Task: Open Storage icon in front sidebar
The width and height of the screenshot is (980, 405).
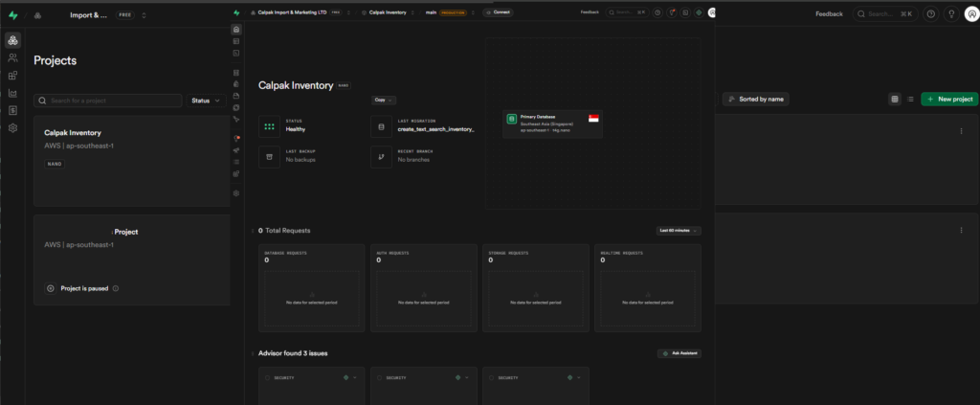Action: pyautogui.click(x=236, y=96)
